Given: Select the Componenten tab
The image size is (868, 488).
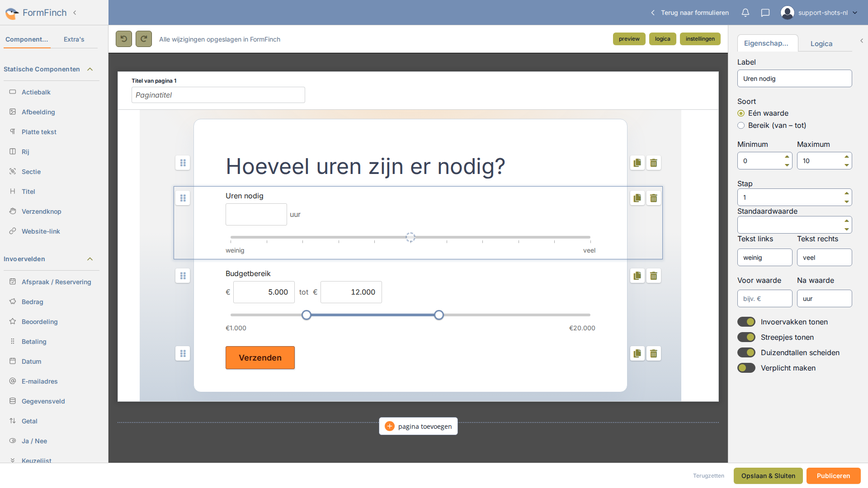Looking at the screenshot, I should click(x=27, y=39).
